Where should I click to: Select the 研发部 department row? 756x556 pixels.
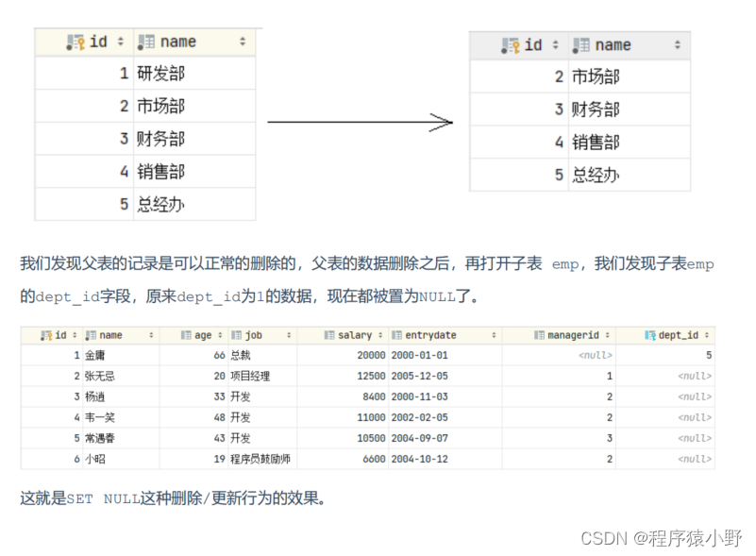(x=161, y=74)
